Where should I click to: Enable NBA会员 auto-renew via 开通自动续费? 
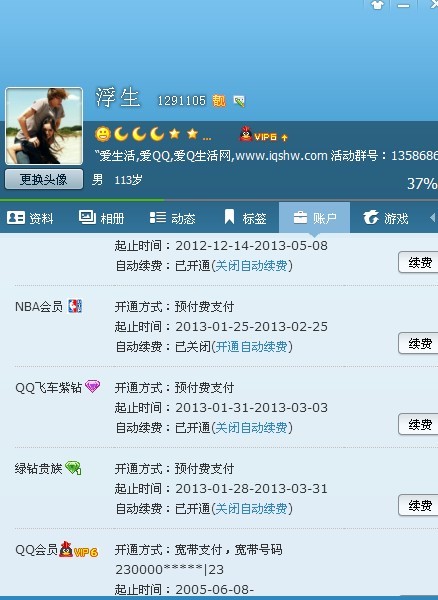point(251,347)
